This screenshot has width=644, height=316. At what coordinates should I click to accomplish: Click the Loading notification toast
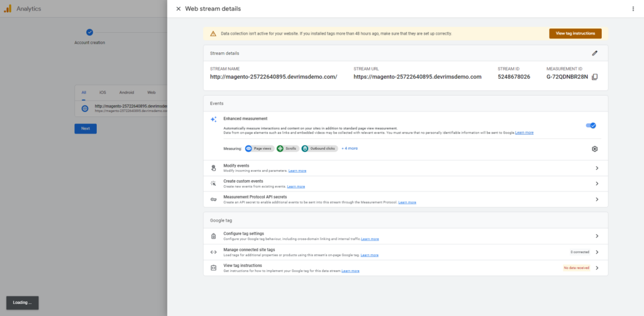tap(23, 303)
